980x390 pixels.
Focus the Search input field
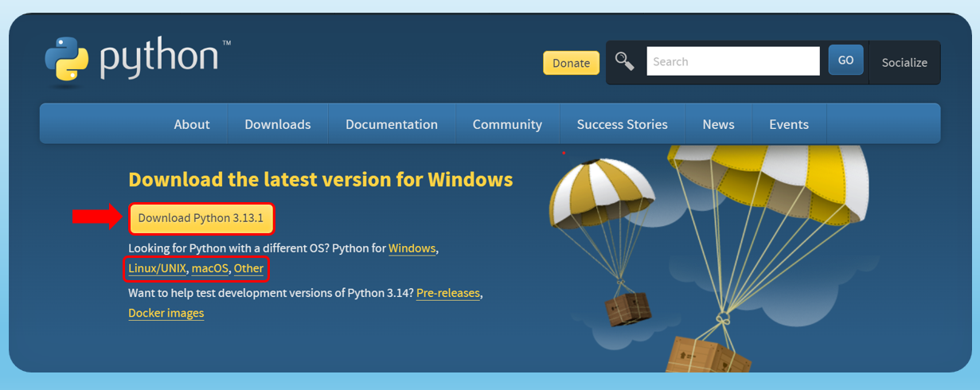(x=733, y=61)
